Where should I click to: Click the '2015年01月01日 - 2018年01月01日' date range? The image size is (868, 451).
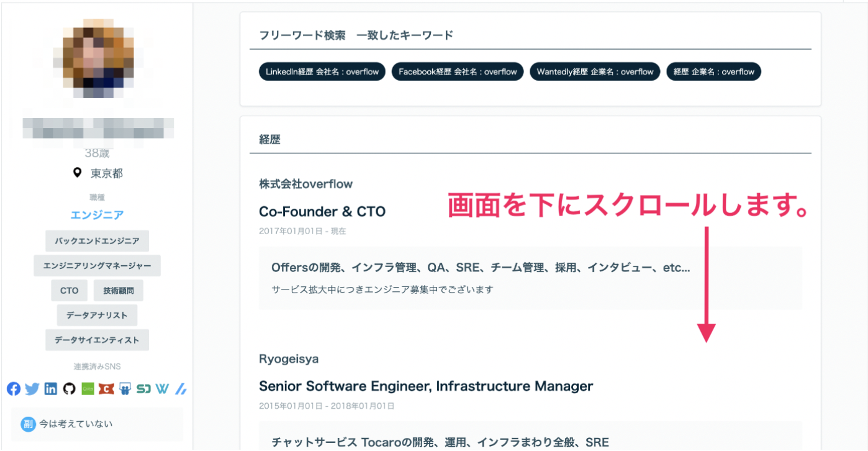point(327,406)
